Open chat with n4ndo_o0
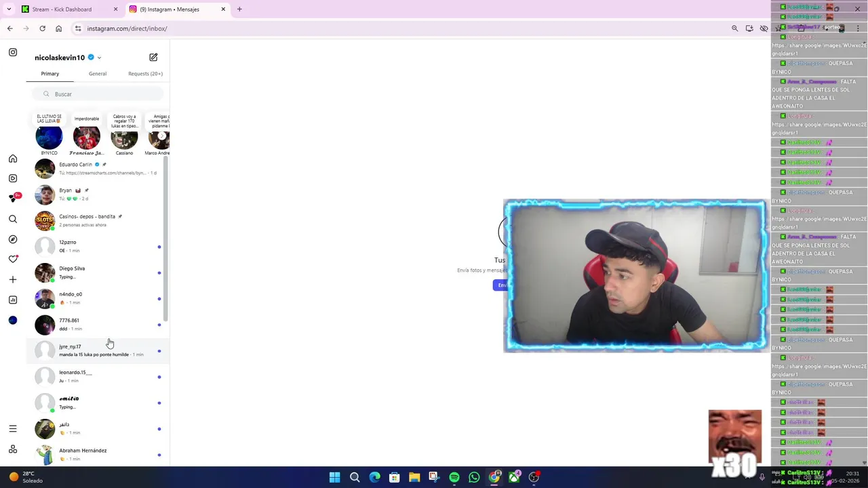The image size is (868, 488). pyautogui.click(x=98, y=298)
